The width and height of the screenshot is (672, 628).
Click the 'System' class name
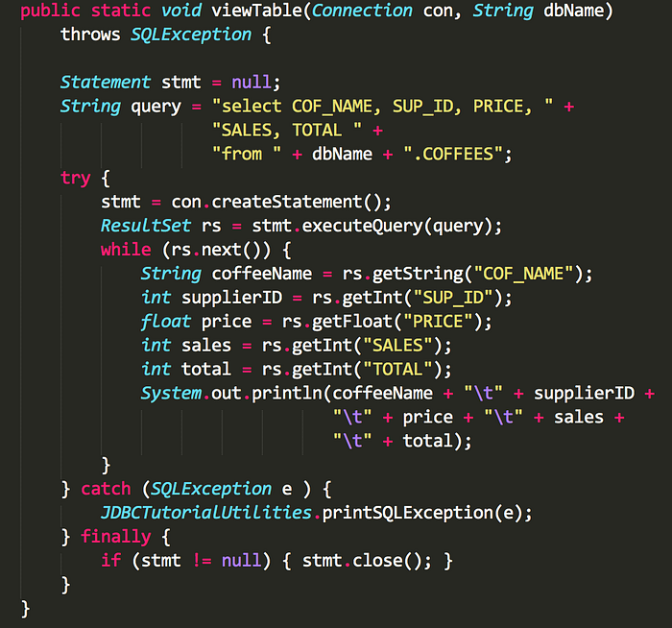172,393
